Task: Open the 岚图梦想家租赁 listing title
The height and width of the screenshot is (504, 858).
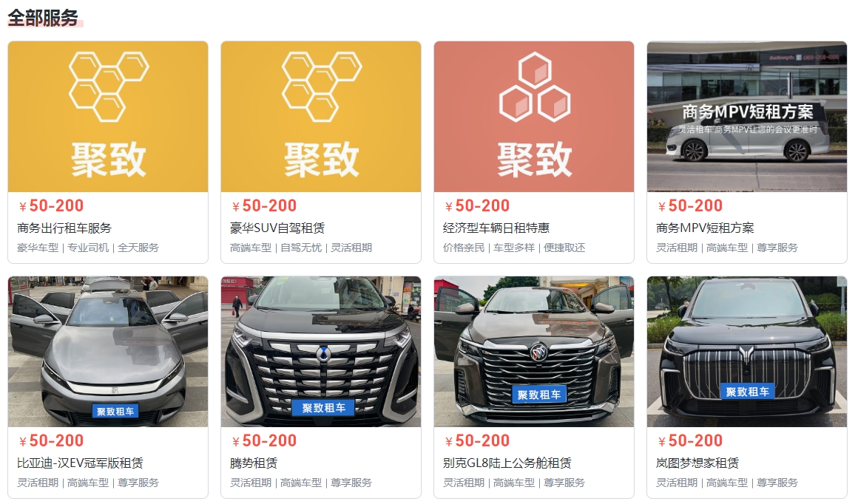Action: pyautogui.click(x=697, y=463)
